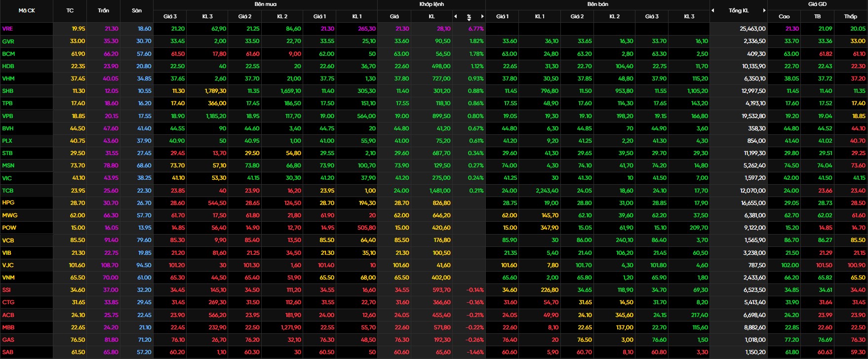Image resolution: width=868 pixels, height=359 pixels.
Task: Open the GAS ticker row
Action: [x=8, y=340]
